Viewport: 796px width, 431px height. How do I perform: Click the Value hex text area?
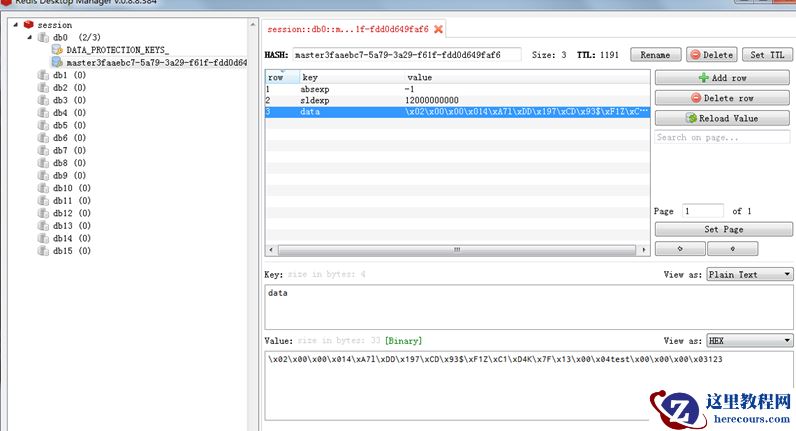(529, 385)
